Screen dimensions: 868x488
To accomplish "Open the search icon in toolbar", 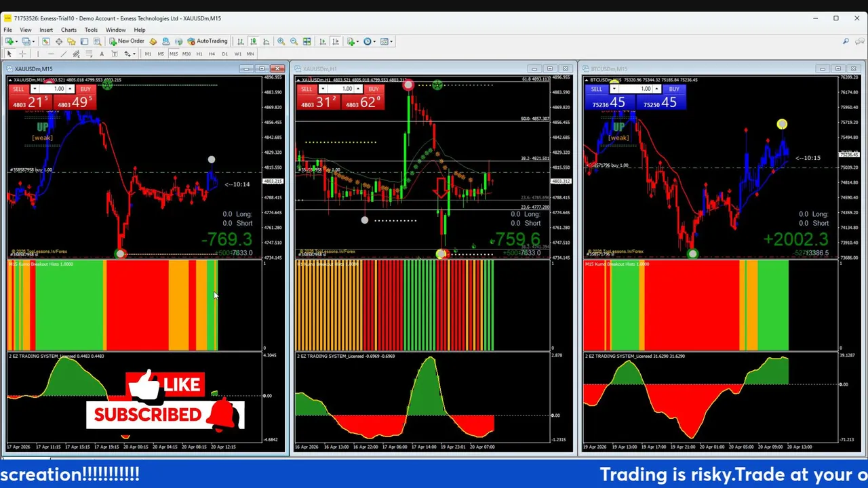I will (x=846, y=41).
